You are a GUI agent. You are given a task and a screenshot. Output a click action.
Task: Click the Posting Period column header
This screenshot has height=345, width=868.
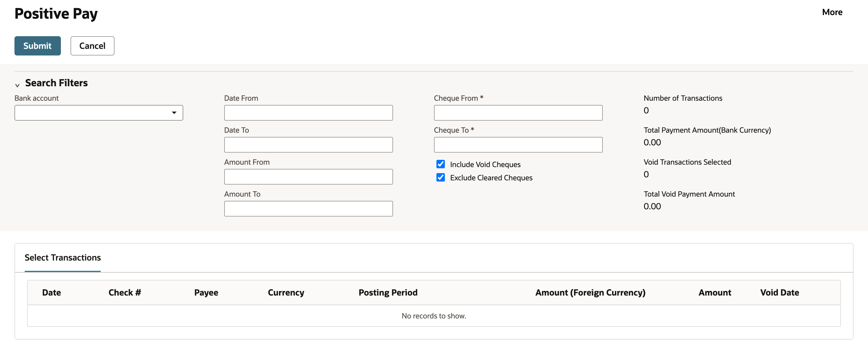[388, 293]
